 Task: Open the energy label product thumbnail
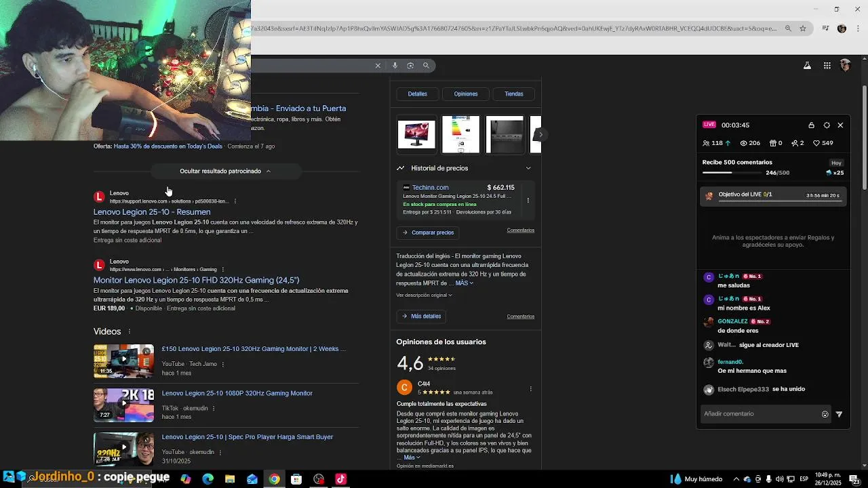[460, 134]
